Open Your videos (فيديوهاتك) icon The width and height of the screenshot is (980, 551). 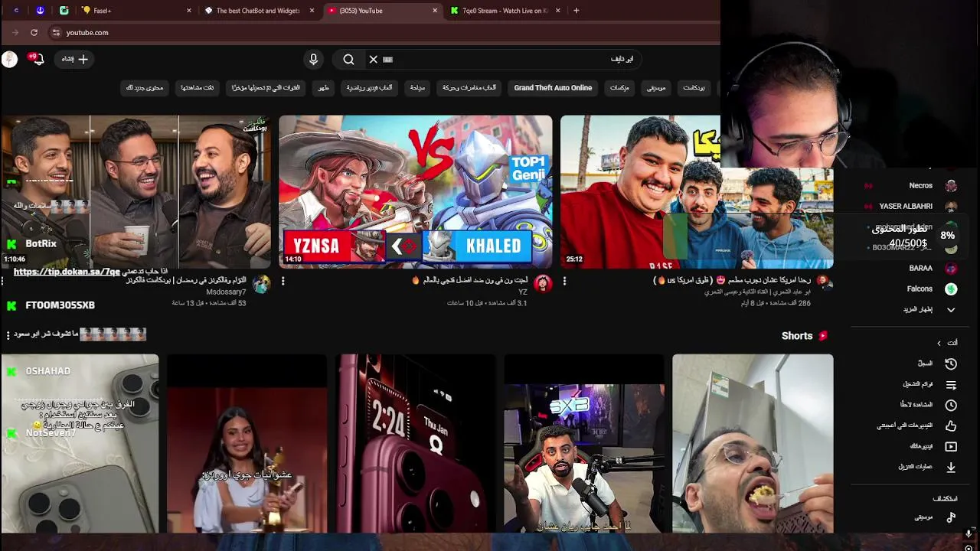pos(951,446)
